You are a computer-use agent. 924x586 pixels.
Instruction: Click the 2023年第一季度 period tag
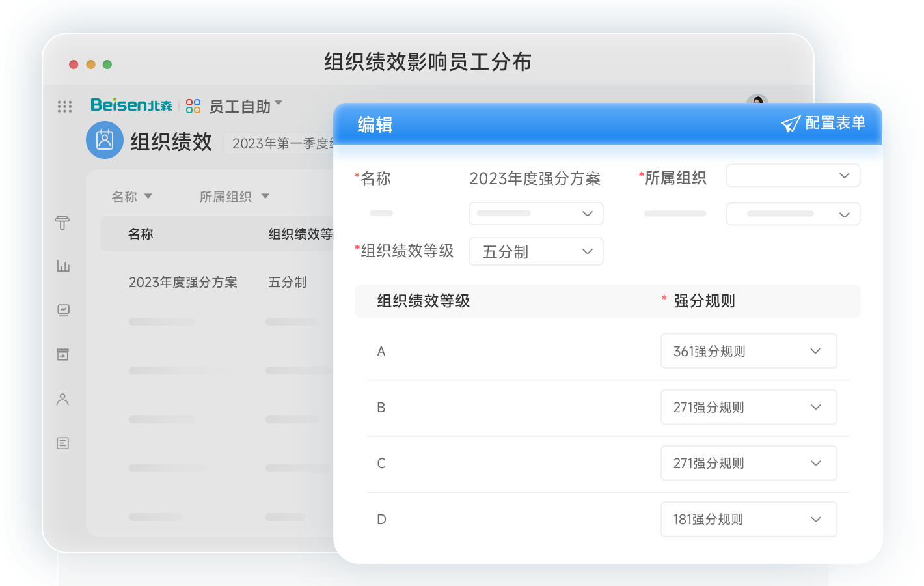(280, 143)
